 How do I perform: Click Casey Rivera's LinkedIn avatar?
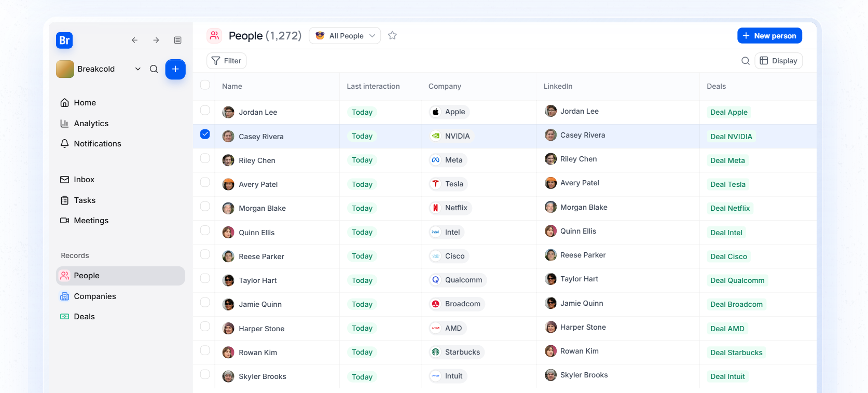coord(550,135)
